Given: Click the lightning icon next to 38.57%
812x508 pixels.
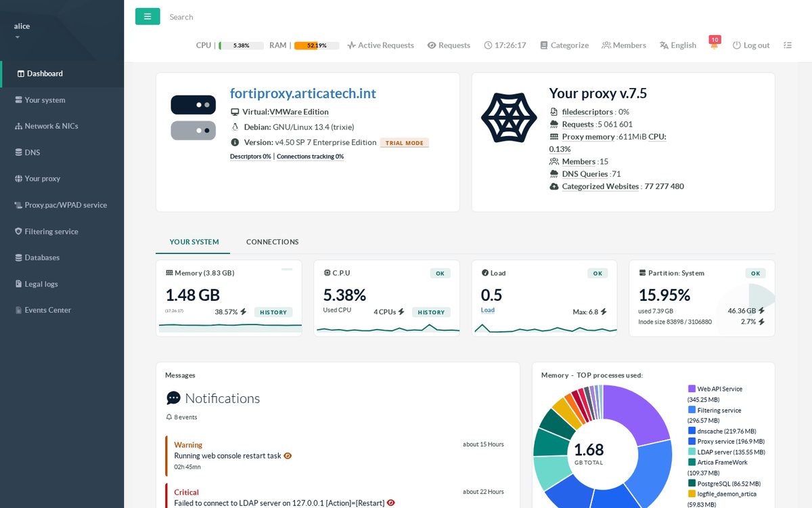Looking at the screenshot, I should point(244,312).
